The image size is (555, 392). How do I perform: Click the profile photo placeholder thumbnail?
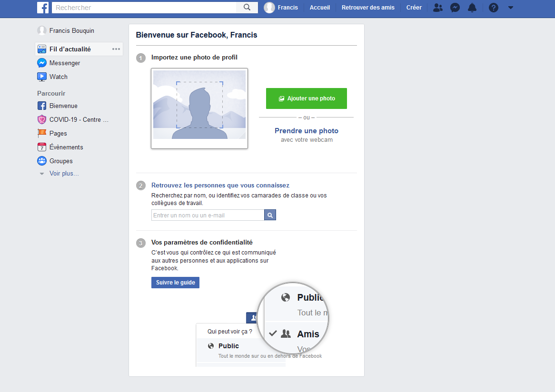click(x=199, y=108)
